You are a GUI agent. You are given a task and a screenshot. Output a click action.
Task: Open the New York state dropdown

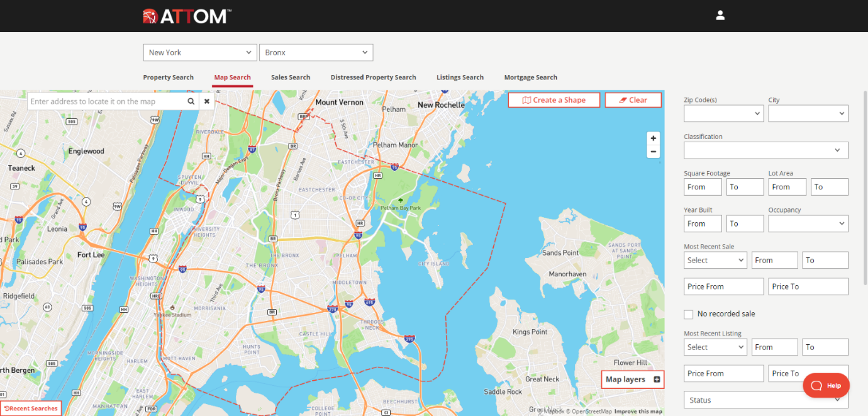pos(200,53)
